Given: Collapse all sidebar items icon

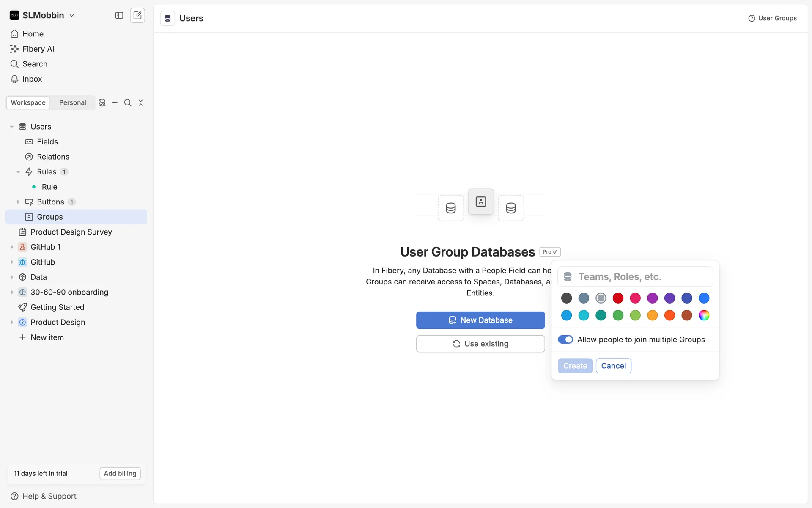Looking at the screenshot, I should point(141,103).
